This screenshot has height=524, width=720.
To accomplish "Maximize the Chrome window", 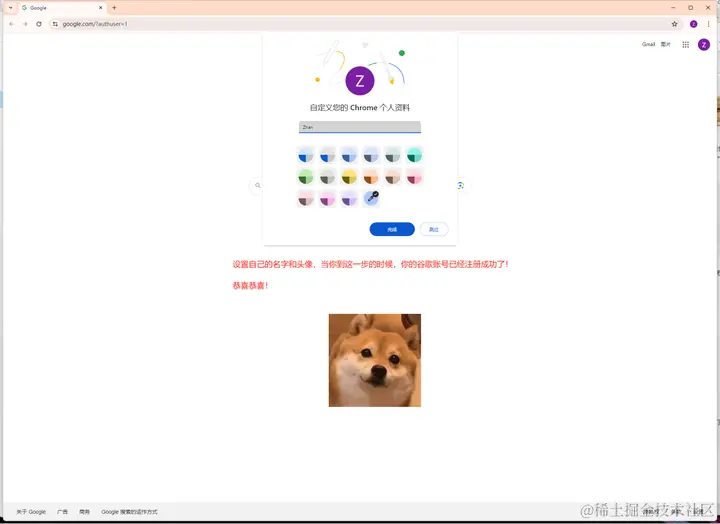I will click(691, 8).
